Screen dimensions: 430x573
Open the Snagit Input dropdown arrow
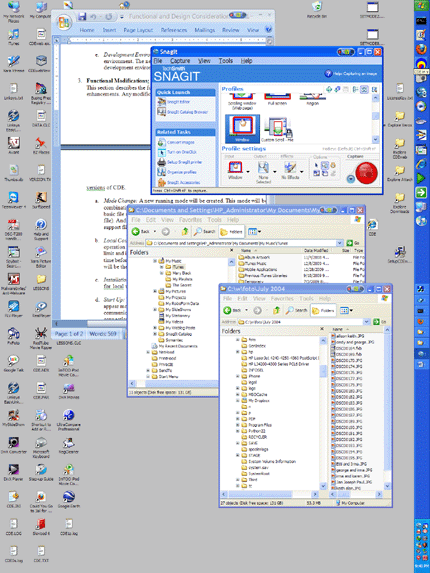coord(248,171)
